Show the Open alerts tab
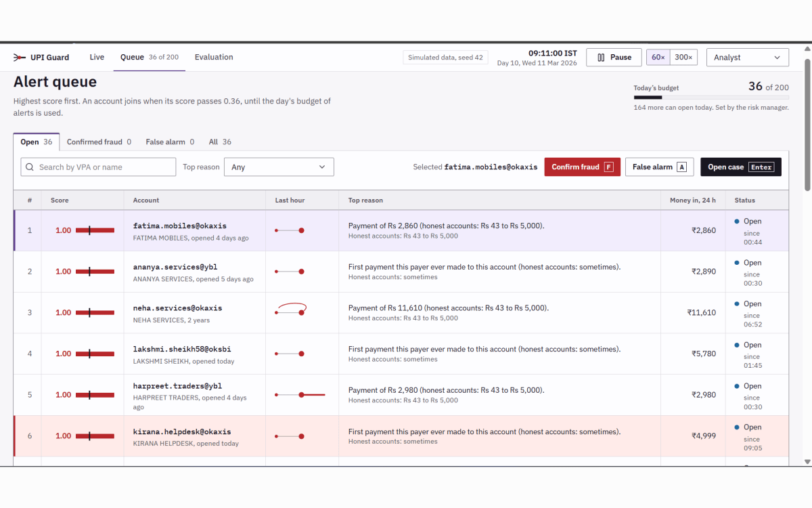The width and height of the screenshot is (812, 508). [x=37, y=142]
